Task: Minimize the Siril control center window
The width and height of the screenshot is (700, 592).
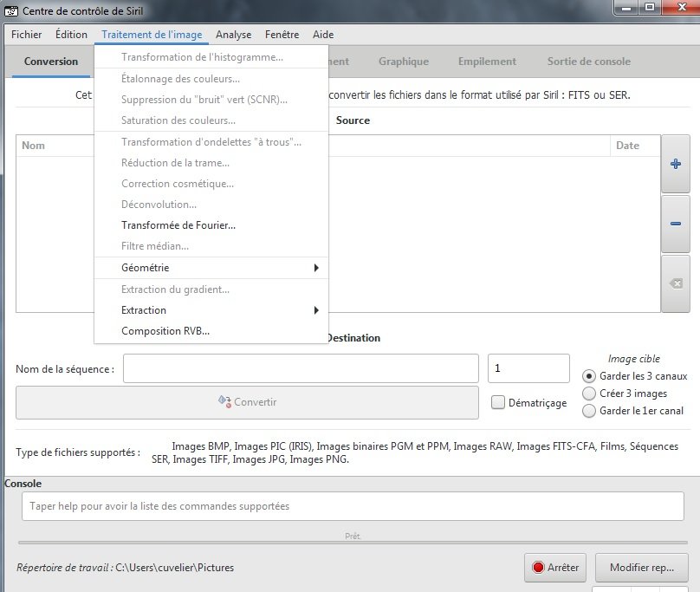Action: point(626,8)
